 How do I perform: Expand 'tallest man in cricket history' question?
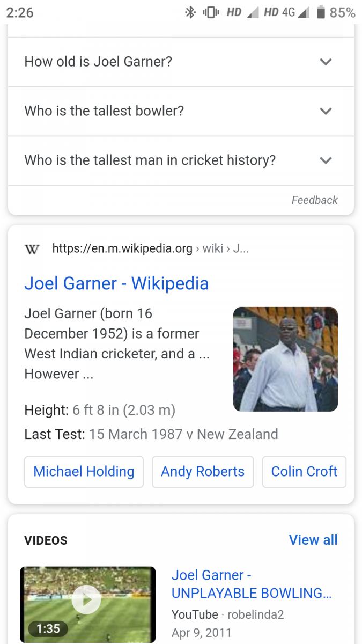pos(181,160)
